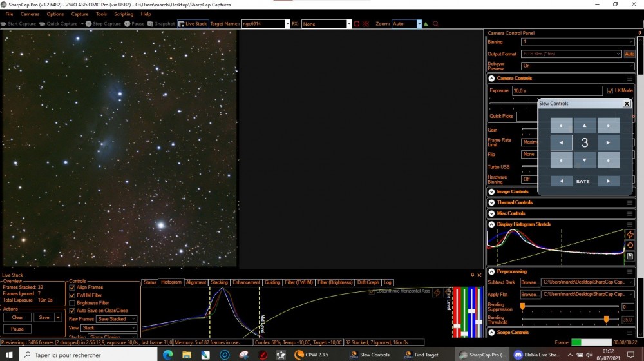
Task: Collapse the Scope Controls section
Action: 491,332
